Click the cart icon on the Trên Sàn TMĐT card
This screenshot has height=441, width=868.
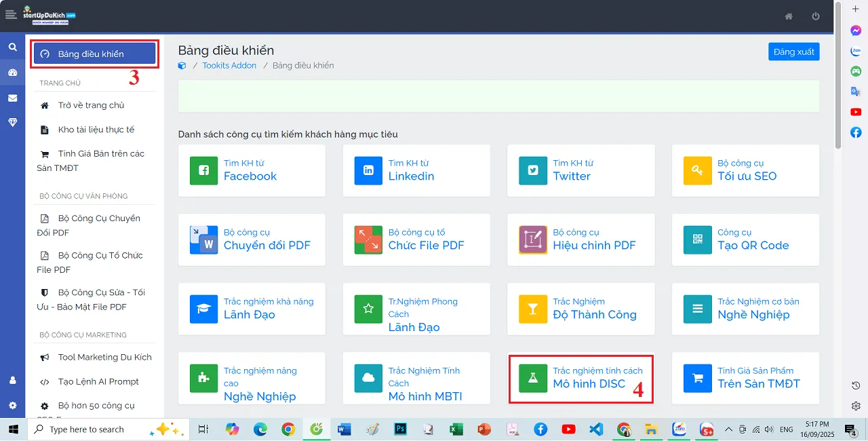[x=697, y=379]
